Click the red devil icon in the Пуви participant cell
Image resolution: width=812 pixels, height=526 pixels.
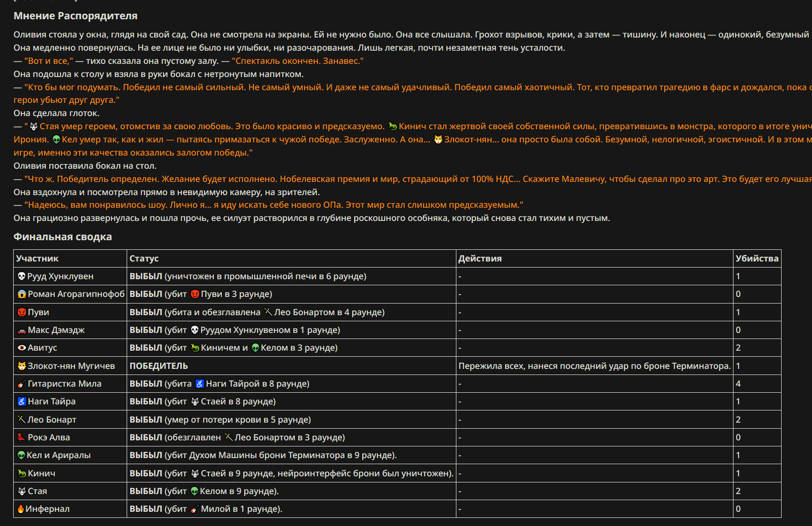[x=22, y=312]
